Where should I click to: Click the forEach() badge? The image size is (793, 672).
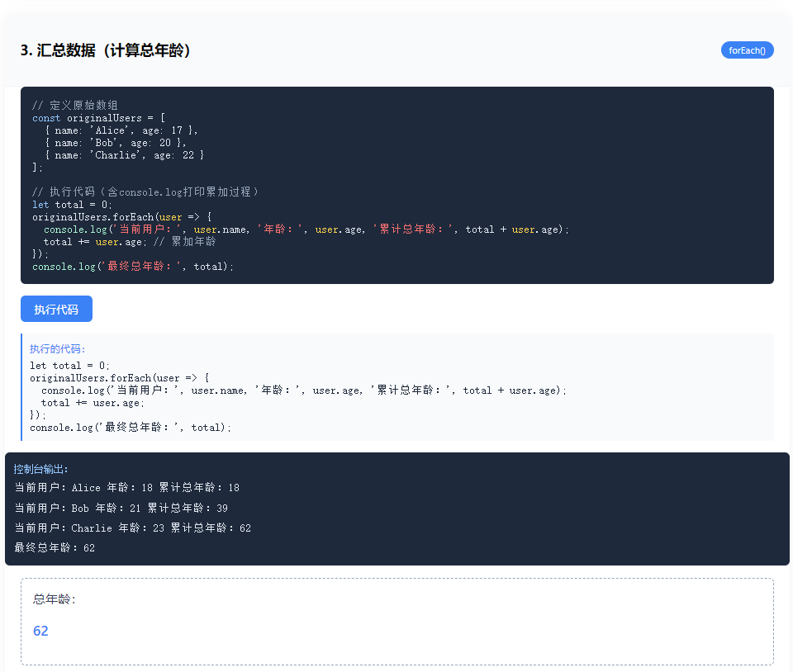[x=747, y=50]
